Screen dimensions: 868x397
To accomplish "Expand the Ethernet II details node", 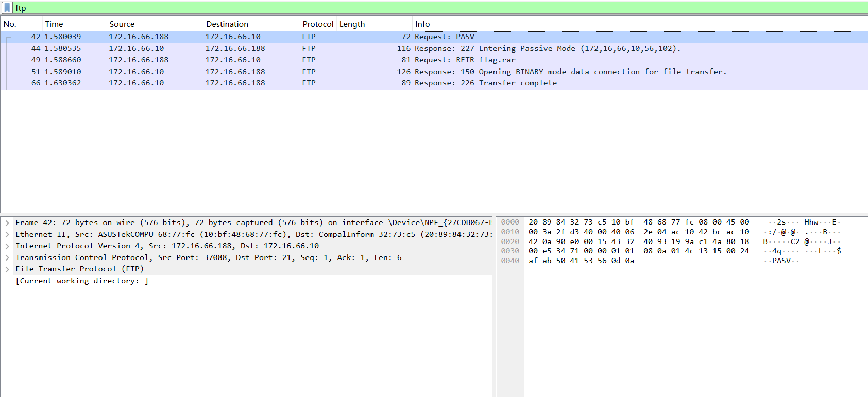I will pos(7,234).
